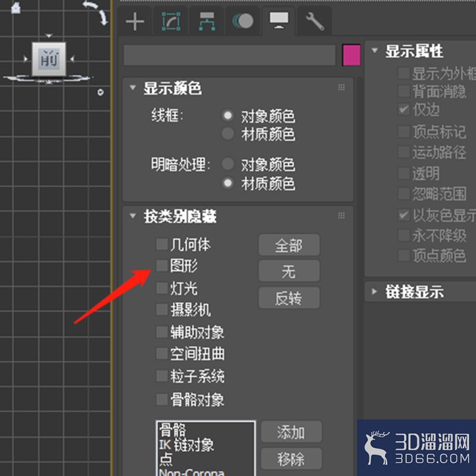Select IK 链对象 in the category list
The image size is (476, 476).
pyautogui.click(x=186, y=445)
